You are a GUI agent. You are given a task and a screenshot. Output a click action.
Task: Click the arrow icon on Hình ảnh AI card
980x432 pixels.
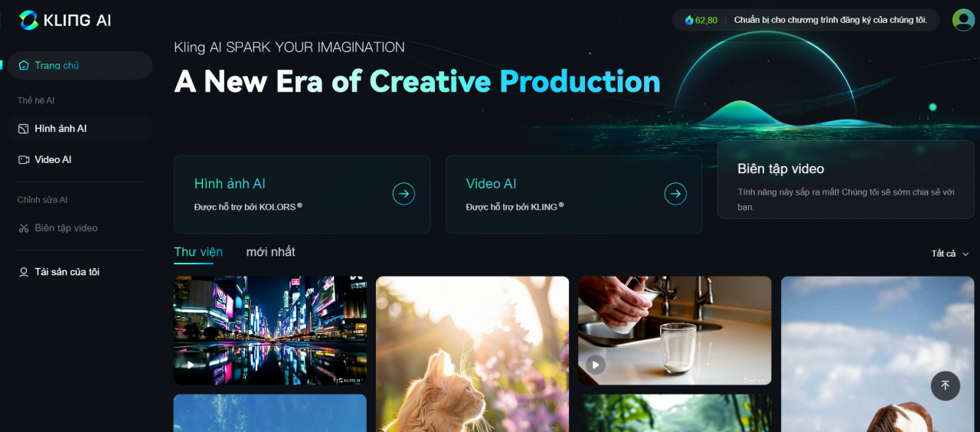pyautogui.click(x=403, y=194)
